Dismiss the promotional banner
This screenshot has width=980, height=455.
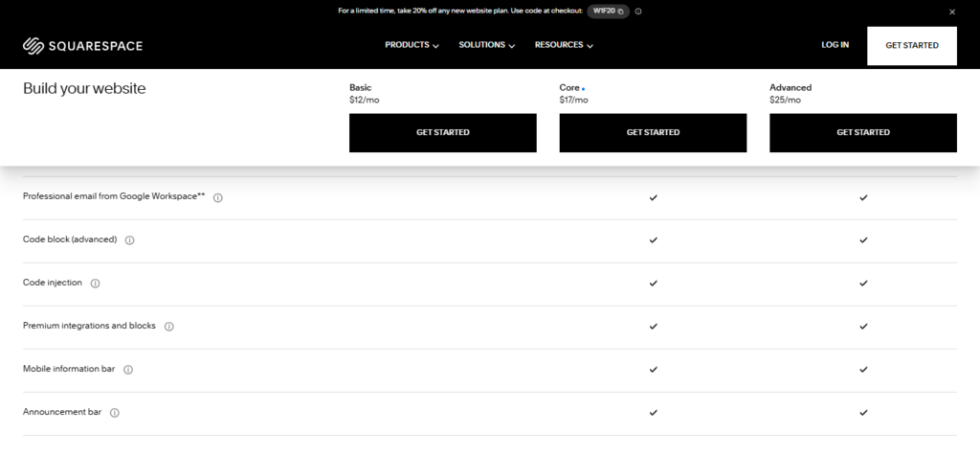952,11
